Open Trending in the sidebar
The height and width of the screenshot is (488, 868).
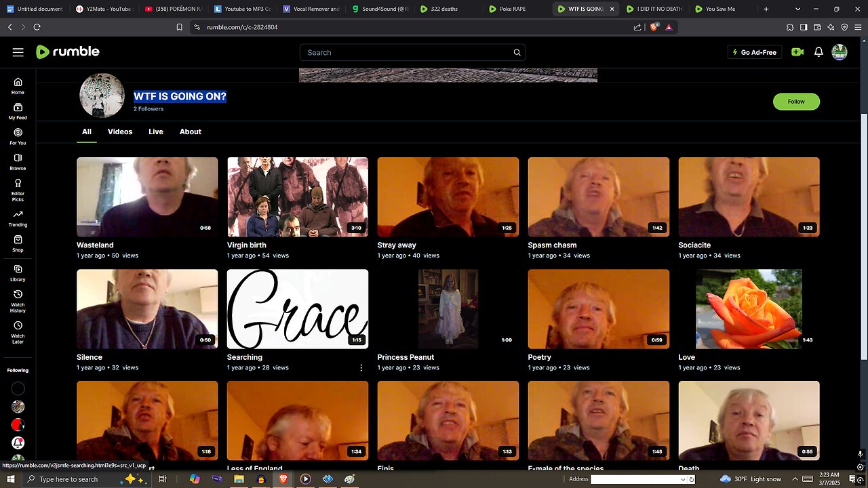coord(18,218)
